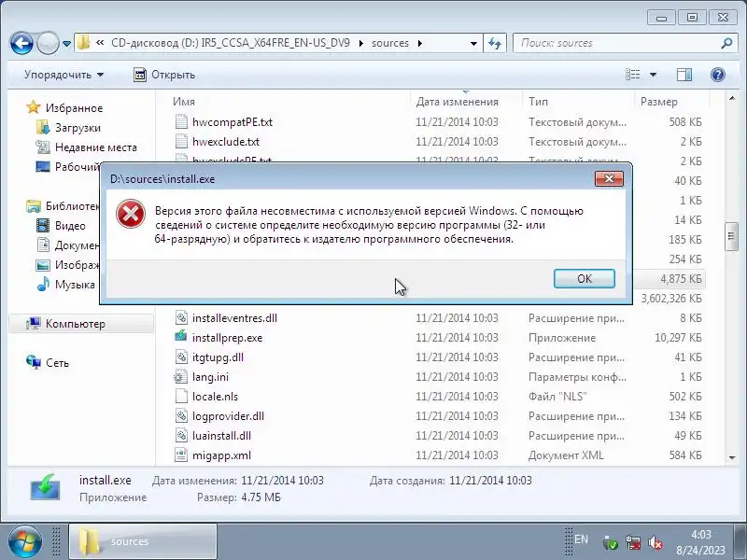Image resolution: width=747 pixels, height=560 pixels.
Task: Click OK in the error dialog
Action: tap(585, 278)
